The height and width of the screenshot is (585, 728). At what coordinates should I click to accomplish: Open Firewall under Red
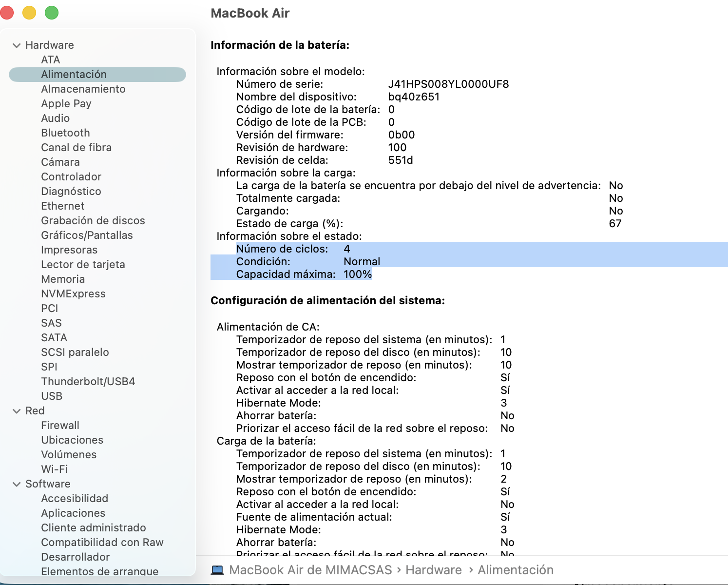[x=60, y=425]
